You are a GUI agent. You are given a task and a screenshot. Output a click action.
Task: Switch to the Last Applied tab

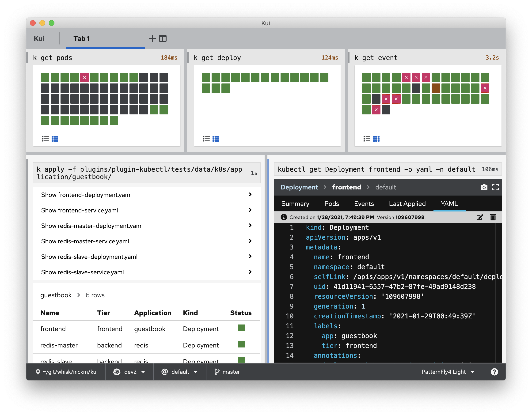(x=407, y=204)
